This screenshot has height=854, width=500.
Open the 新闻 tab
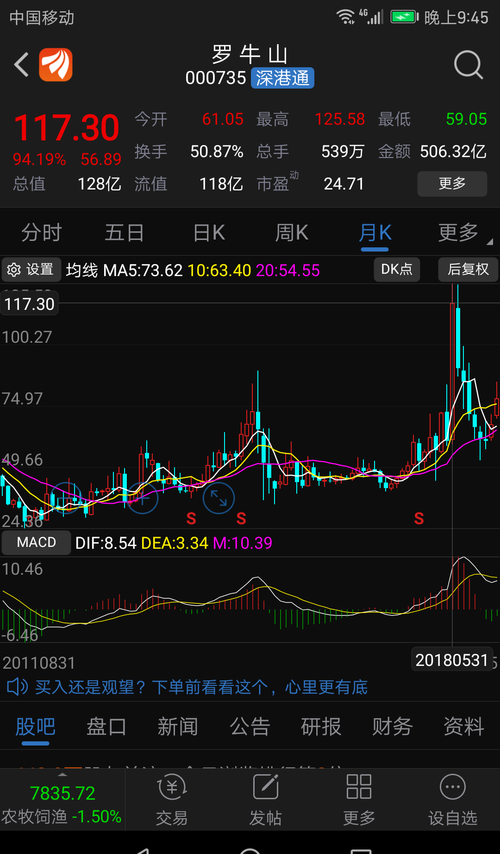178,727
